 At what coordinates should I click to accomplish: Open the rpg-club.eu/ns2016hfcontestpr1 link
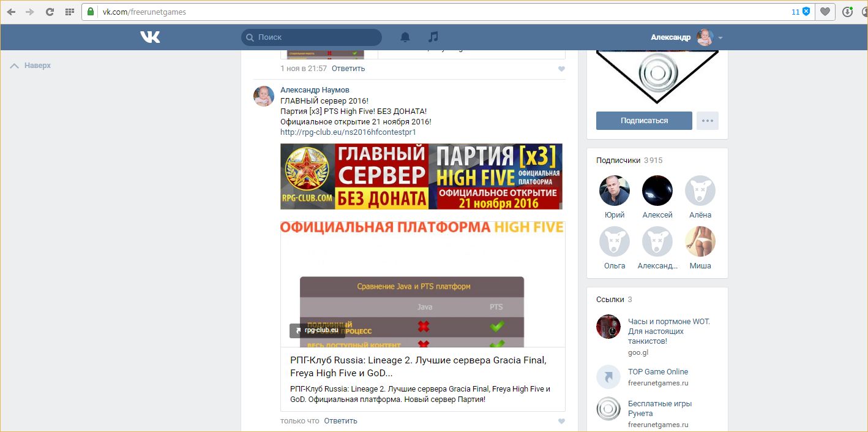[348, 132]
